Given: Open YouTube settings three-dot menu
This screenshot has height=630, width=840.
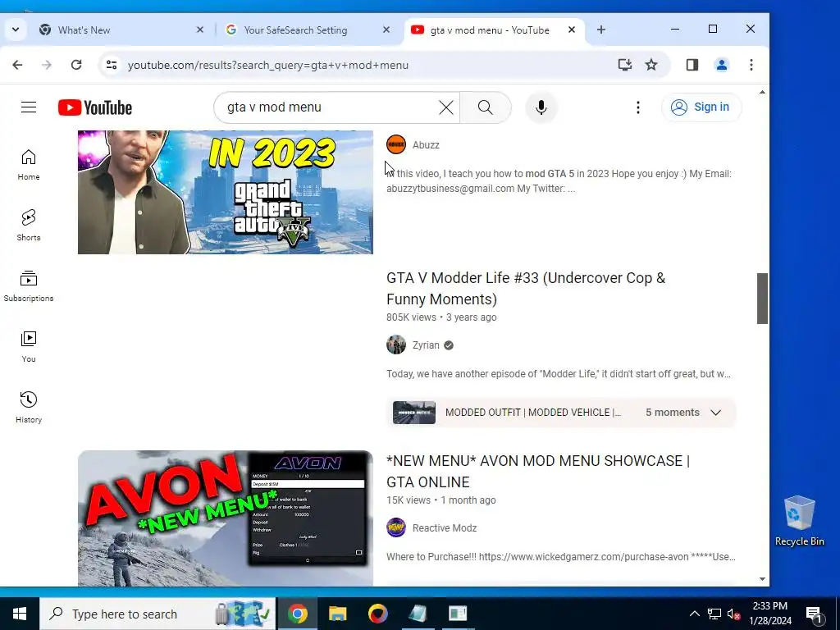Looking at the screenshot, I should (x=637, y=107).
